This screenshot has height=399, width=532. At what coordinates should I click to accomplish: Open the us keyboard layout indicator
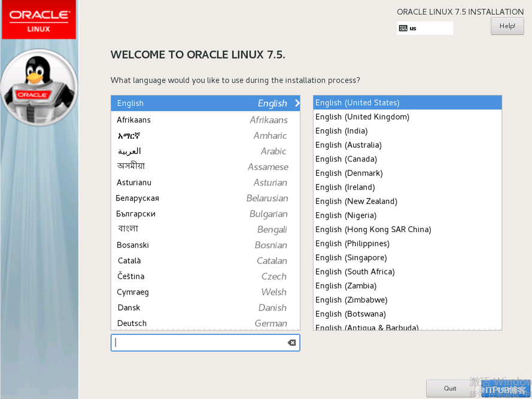pyautogui.click(x=425, y=28)
